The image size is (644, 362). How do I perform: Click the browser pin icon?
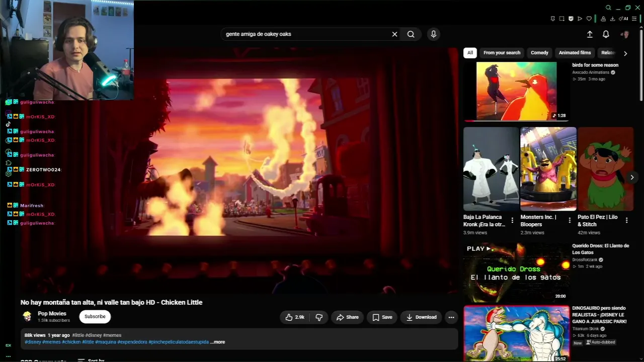[x=553, y=19]
